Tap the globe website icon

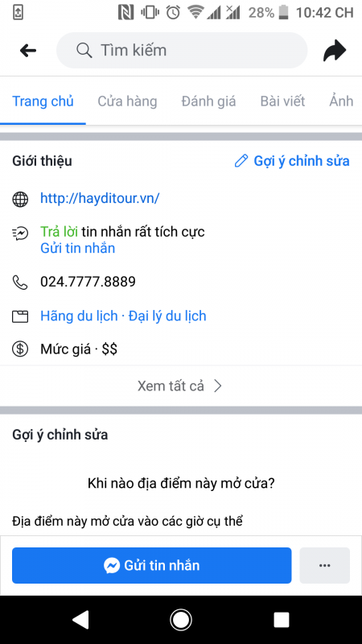(x=20, y=199)
